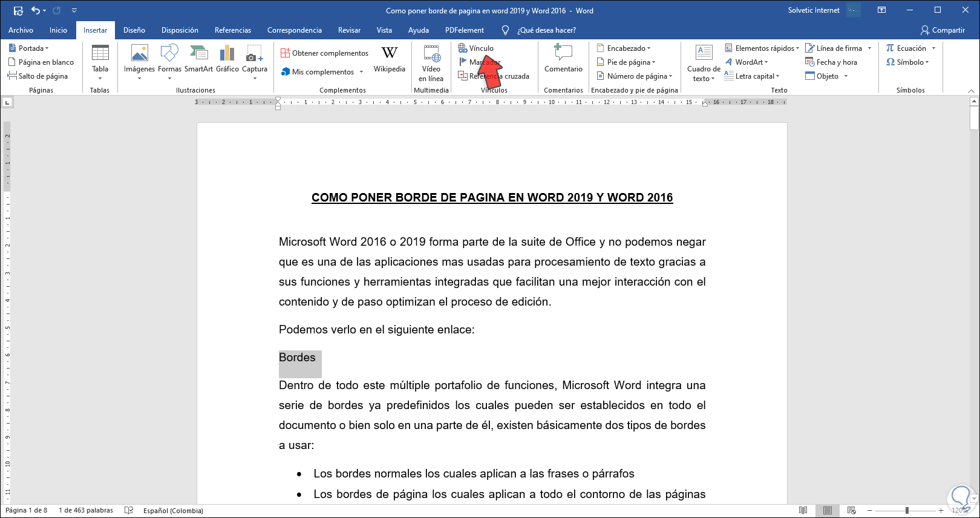Screen dimensions: 980x518
Task: Click the document title heading
Action: point(492,198)
